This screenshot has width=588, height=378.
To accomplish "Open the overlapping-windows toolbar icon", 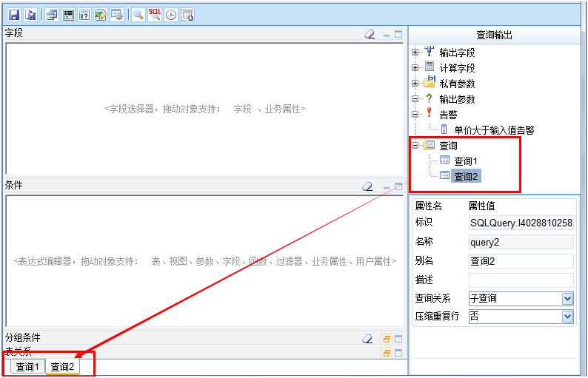I will pos(52,15).
